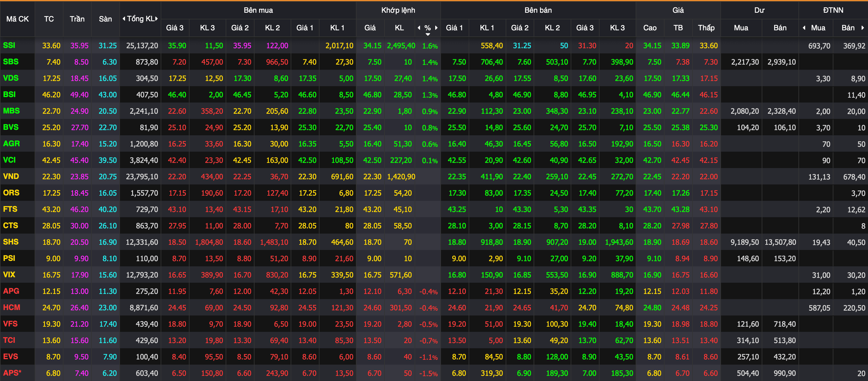Open the BSI stock symbol
868x381 pixels.
click(x=9, y=94)
